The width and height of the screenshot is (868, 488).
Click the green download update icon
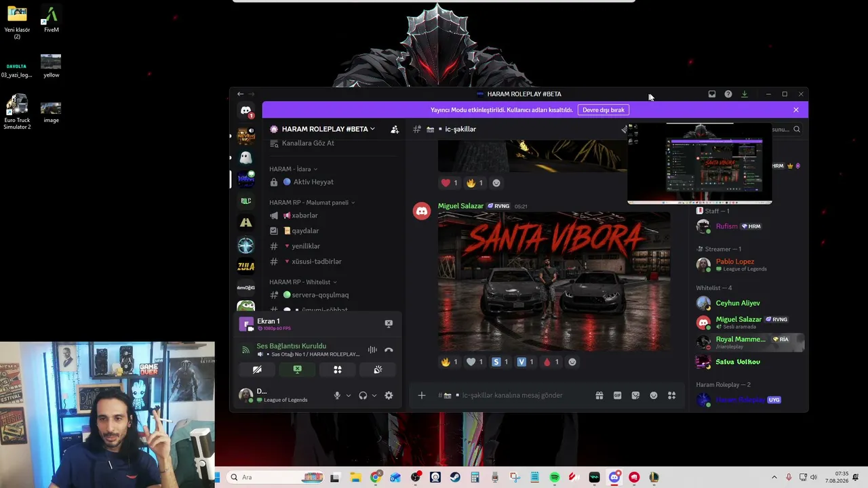pyautogui.click(x=745, y=94)
